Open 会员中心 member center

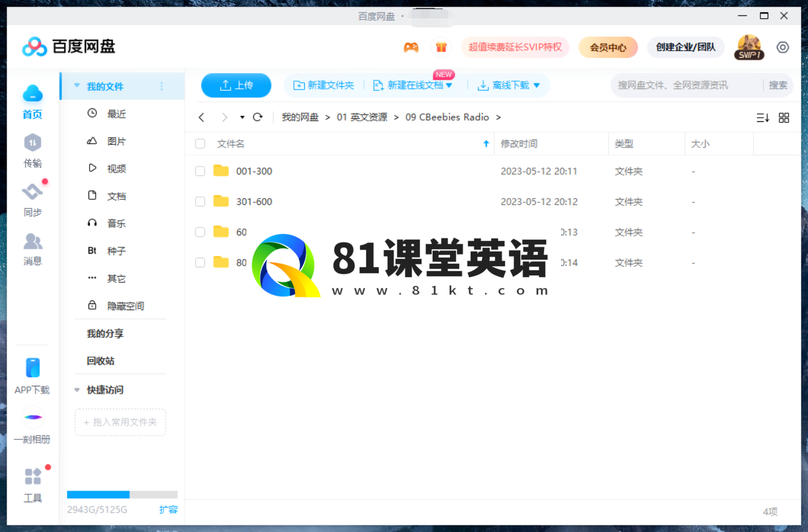pyautogui.click(x=608, y=47)
